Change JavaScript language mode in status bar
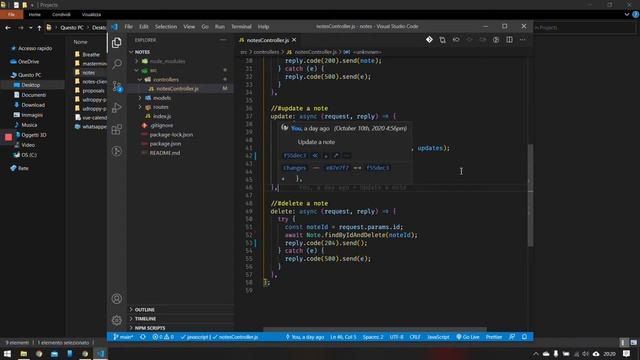640x360 pixels. click(438, 337)
